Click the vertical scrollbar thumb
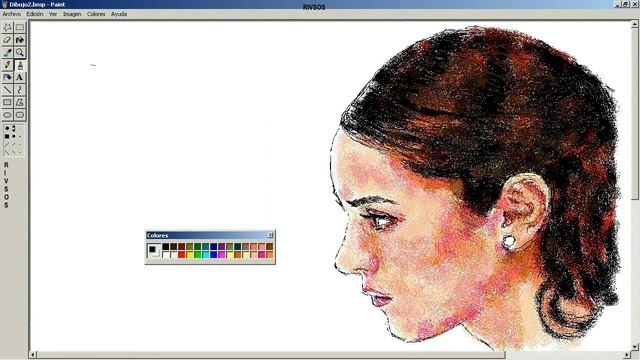Viewport: 640px width, 360px height. click(x=635, y=113)
